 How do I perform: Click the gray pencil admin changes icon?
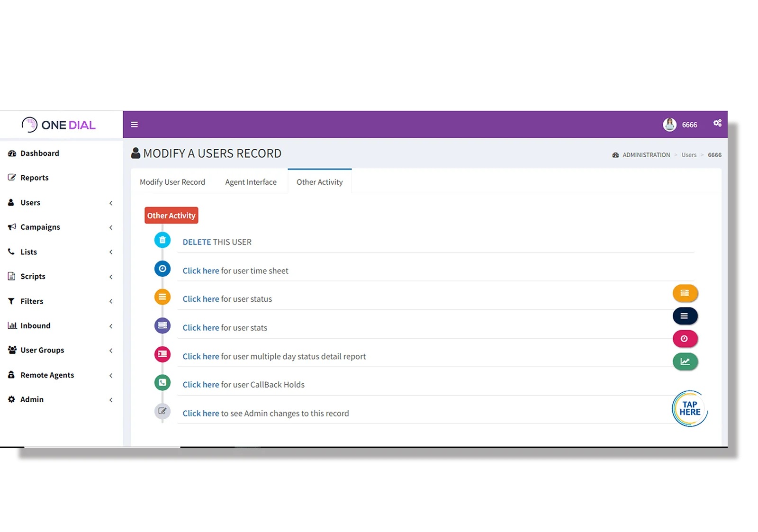162,411
